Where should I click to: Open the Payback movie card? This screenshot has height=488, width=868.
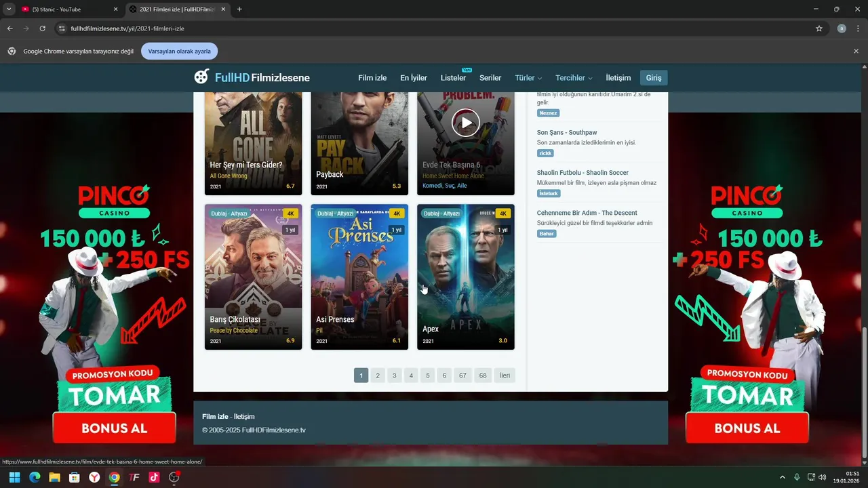pyautogui.click(x=359, y=144)
